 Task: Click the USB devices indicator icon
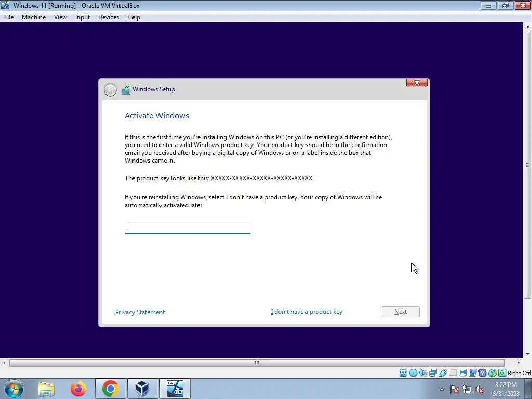tap(443, 373)
